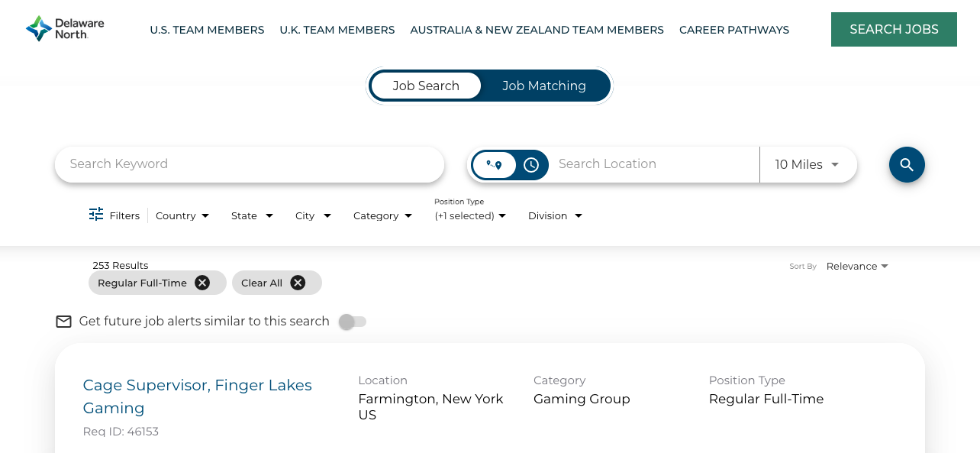
Task: Click the magnifying glass search button
Action: coord(907,164)
